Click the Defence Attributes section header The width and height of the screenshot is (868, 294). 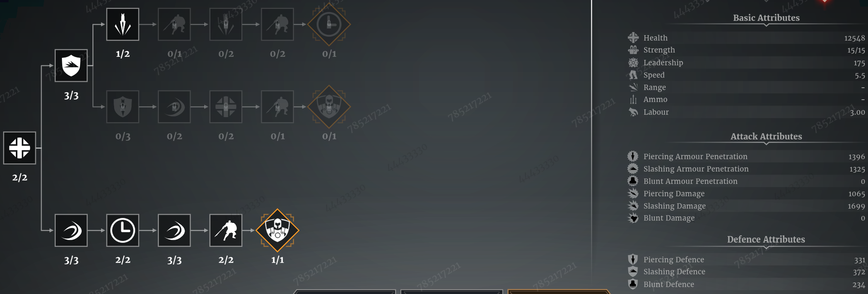pos(766,240)
